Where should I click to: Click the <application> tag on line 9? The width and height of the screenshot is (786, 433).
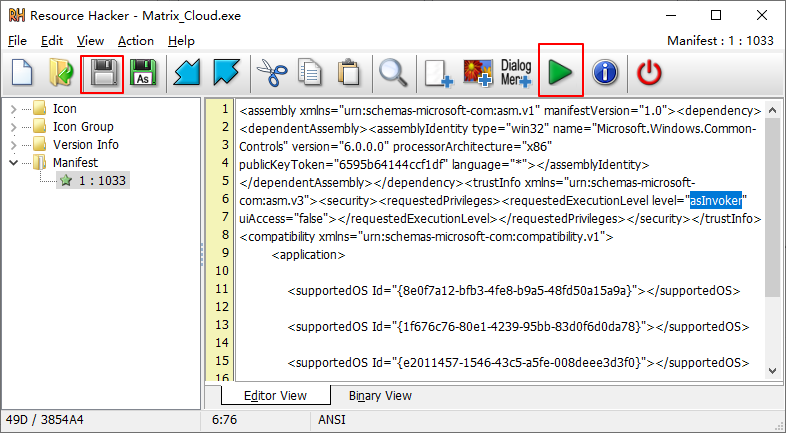(x=308, y=255)
